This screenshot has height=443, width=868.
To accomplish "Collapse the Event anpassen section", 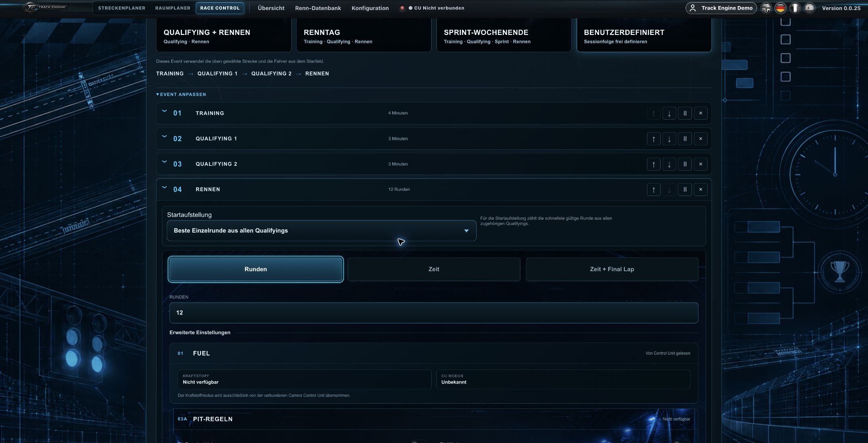I will pos(181,94).
